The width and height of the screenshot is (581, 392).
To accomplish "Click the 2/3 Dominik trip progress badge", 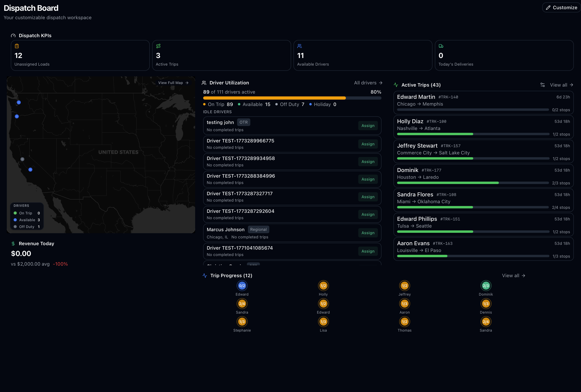I will 486,286.
